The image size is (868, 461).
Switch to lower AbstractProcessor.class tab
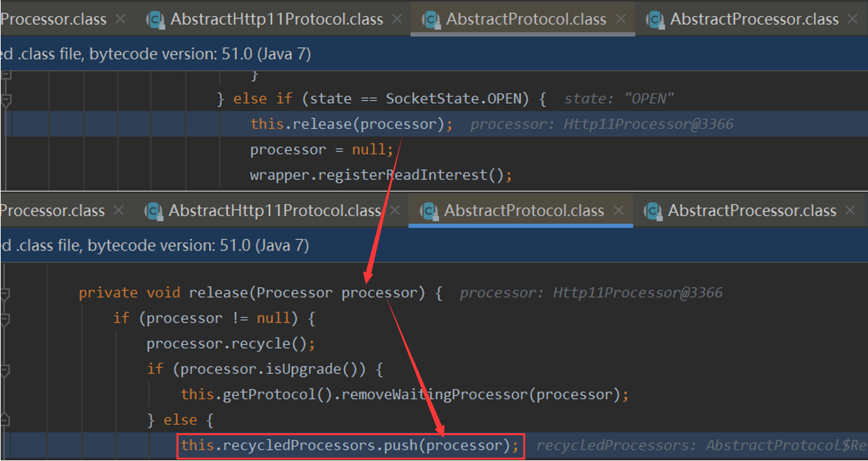751,211
